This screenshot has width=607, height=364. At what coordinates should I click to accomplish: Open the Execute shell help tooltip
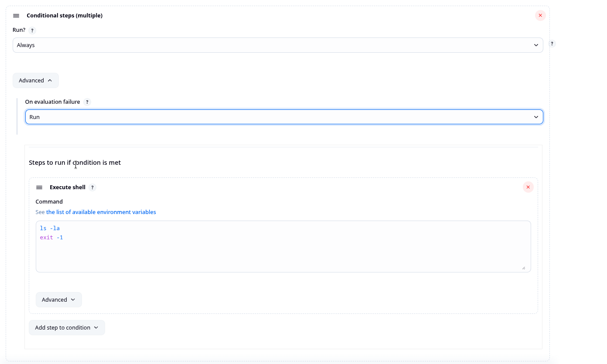pos(92,187)
